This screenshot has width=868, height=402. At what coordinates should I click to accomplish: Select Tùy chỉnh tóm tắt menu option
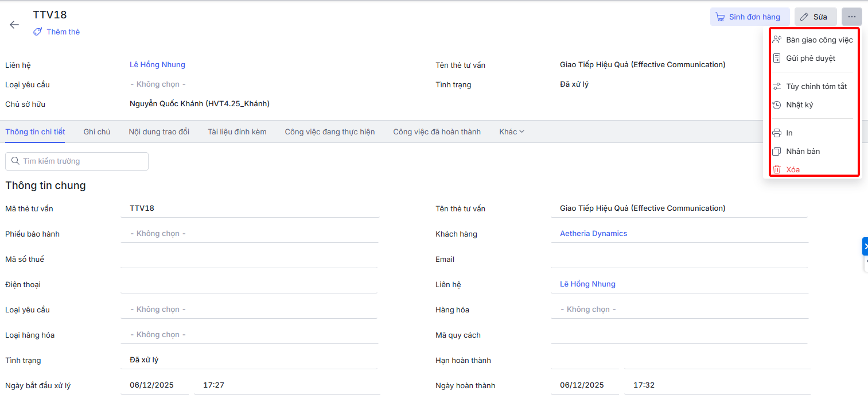[x=816, y=87]
